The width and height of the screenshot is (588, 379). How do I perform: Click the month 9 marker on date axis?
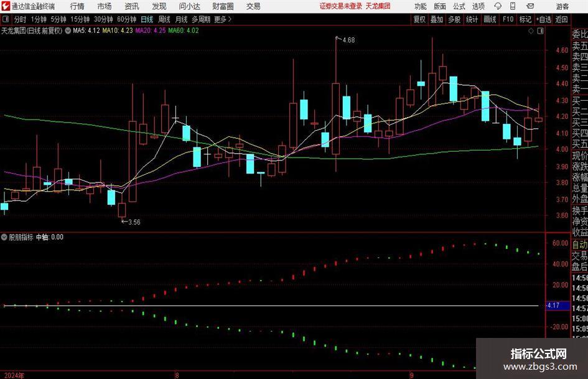pyautogui.click(x=412, y=375)
